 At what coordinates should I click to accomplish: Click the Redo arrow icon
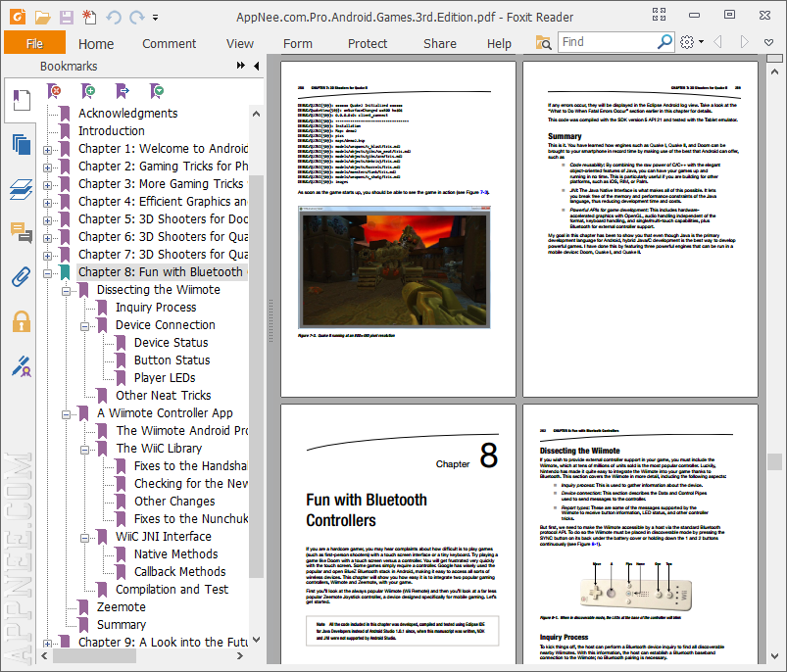(x=136, y=18)
